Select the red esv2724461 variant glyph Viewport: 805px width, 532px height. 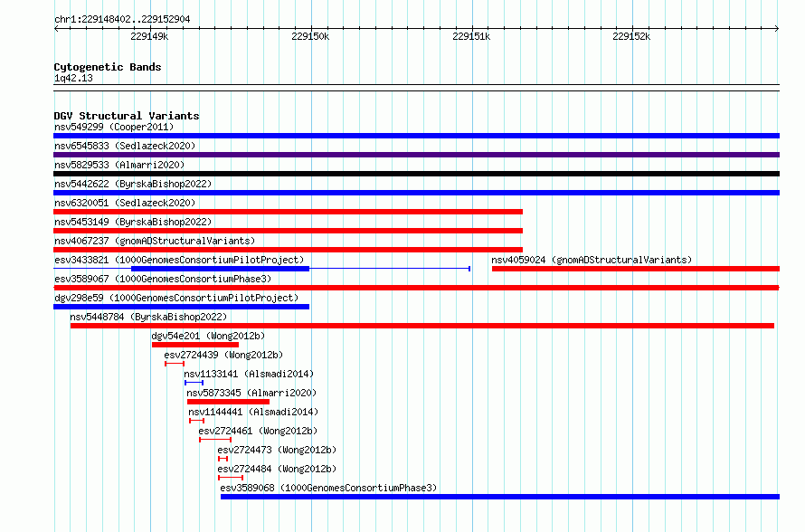coord(215,440)
